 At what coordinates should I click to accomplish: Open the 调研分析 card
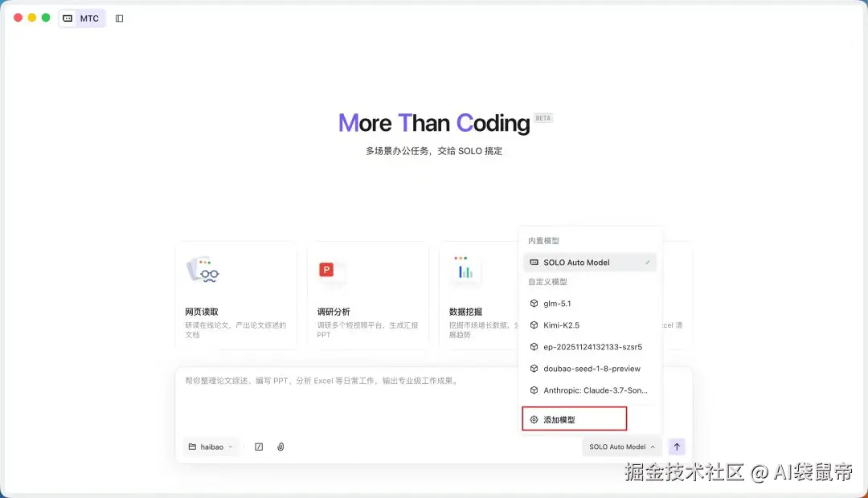[367, 296]
